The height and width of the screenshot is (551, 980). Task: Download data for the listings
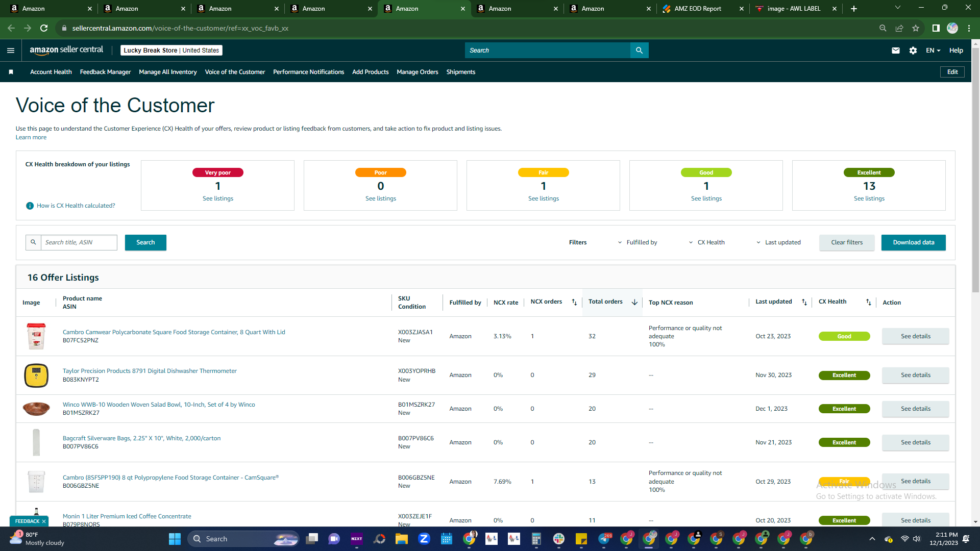coord(914,242)
